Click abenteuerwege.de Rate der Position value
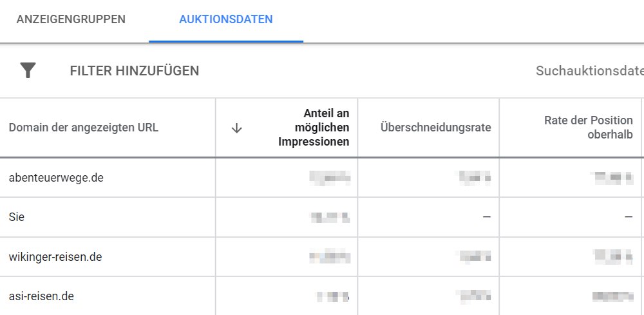644x315 pixels. [x=612, y=178]
